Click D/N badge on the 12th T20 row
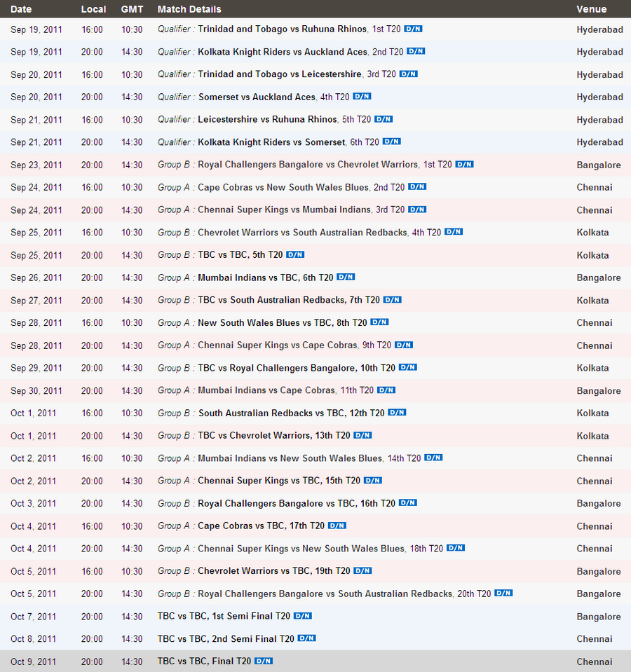 (397, 412)
